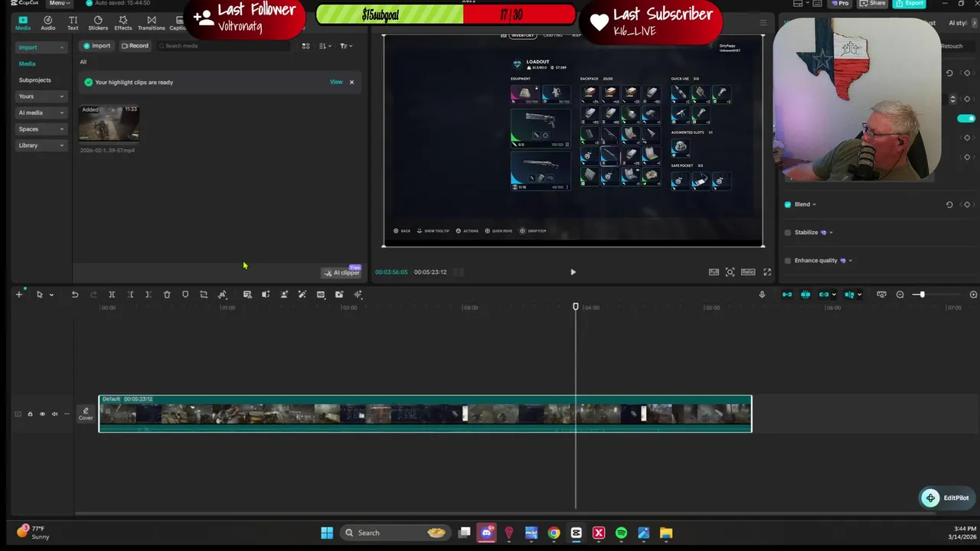Click the Split clip tool icon
The image size is (980, 551).
(x=112, y=295)
